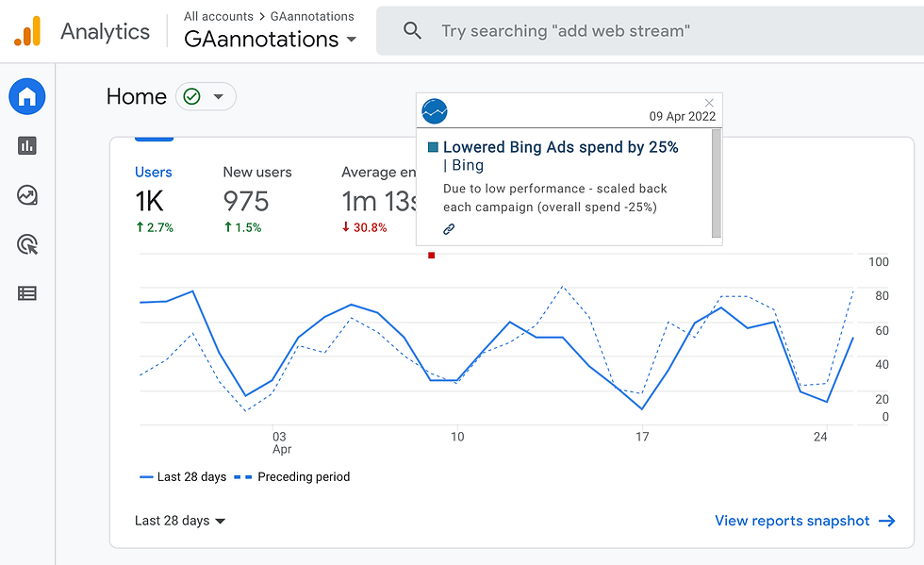The image size is (924, 565).
Task: Expand the Home insights status dropdown
Action: click(218, 96)
